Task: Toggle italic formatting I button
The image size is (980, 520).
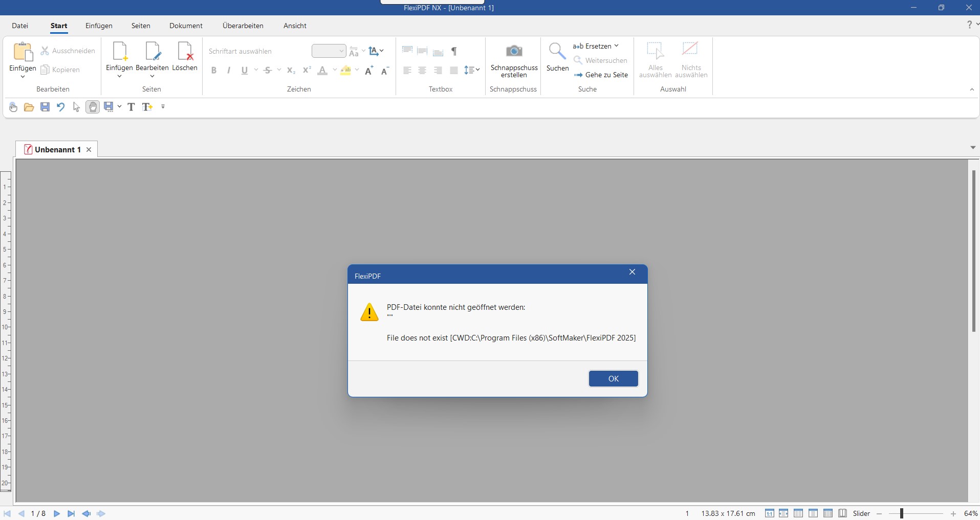Action: 229,71
